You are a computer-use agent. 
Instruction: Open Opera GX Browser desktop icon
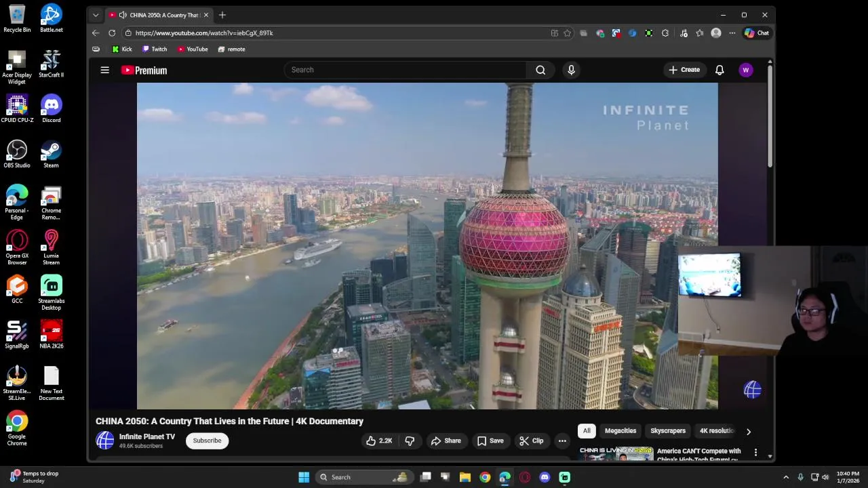pyautogui.click(x=17, y=247)
